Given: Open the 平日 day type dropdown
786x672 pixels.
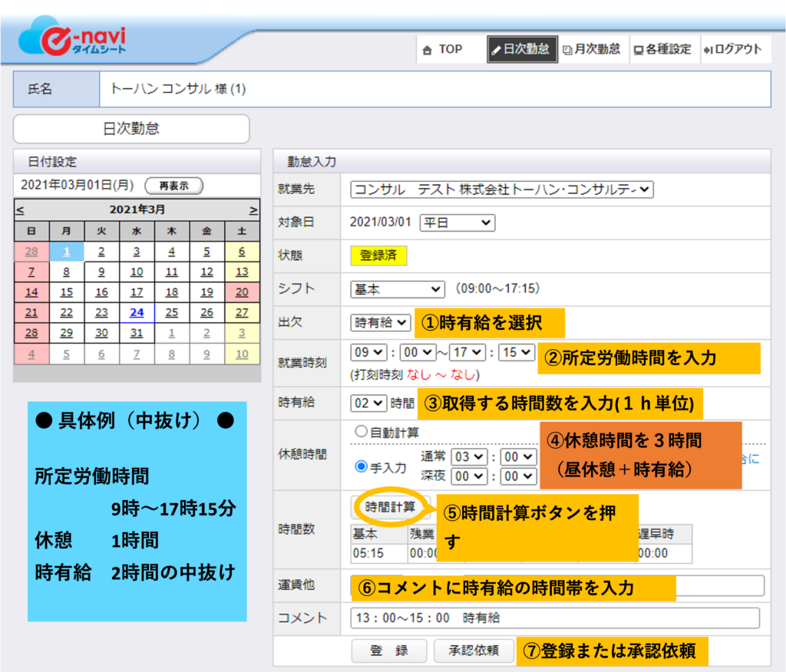Looking at the screenshot, I should (x=457, y=222).
